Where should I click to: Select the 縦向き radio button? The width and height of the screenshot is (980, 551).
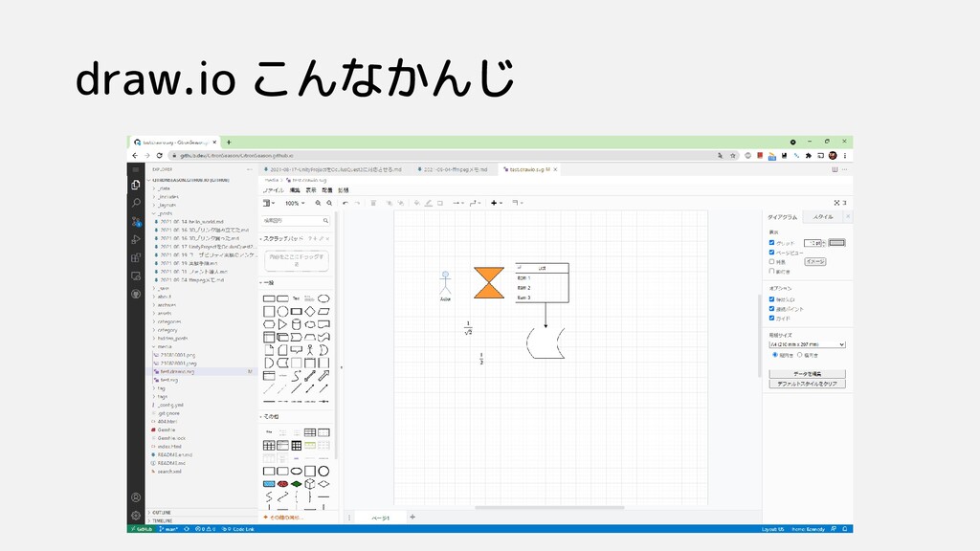[775, 355]
